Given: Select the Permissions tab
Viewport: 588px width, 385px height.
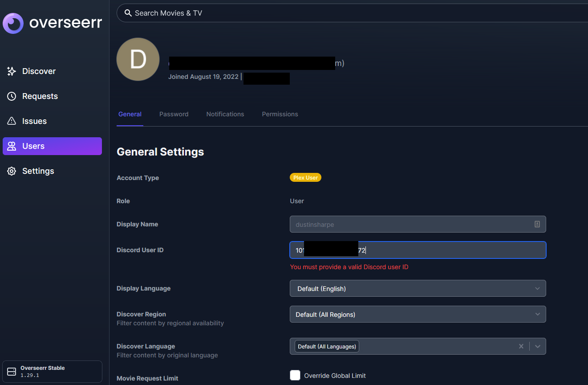Looking at the screenshot, I should (x=280, y=114).
